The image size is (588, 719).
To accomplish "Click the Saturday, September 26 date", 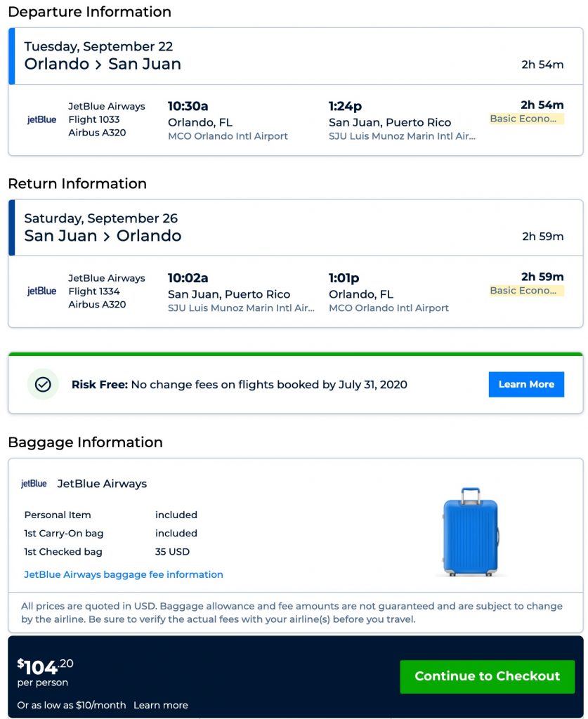I will click(x=101, y=218).
